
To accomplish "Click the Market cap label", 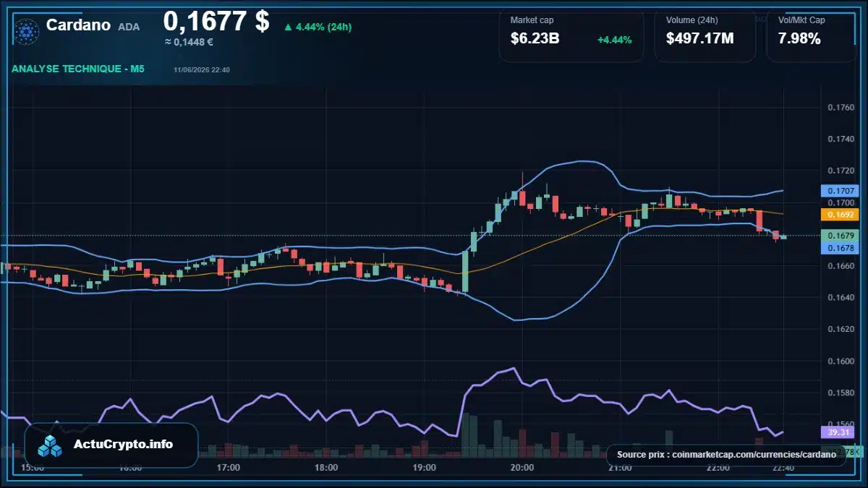I will tap(532, 20).
